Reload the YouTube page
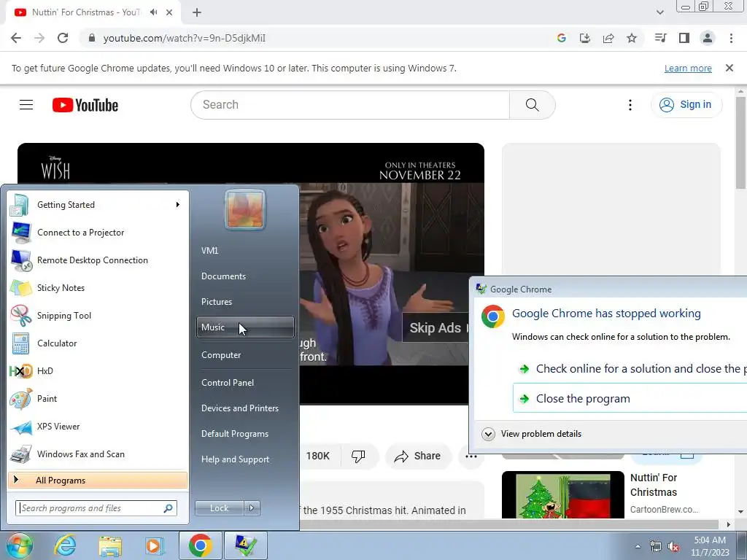 [x=63, y=38]
